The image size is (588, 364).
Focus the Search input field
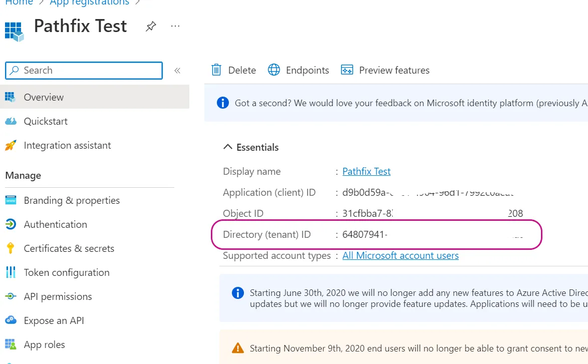(x=84, y=71)
